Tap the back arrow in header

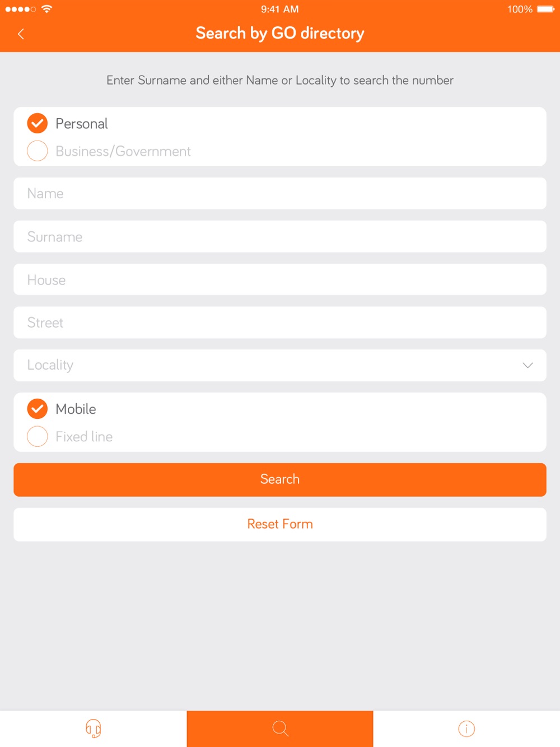[21, 34]
